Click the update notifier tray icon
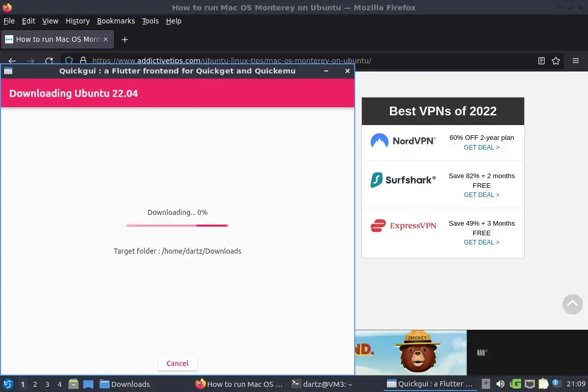Viewport: 588px width, 392px height. point(556,383)
